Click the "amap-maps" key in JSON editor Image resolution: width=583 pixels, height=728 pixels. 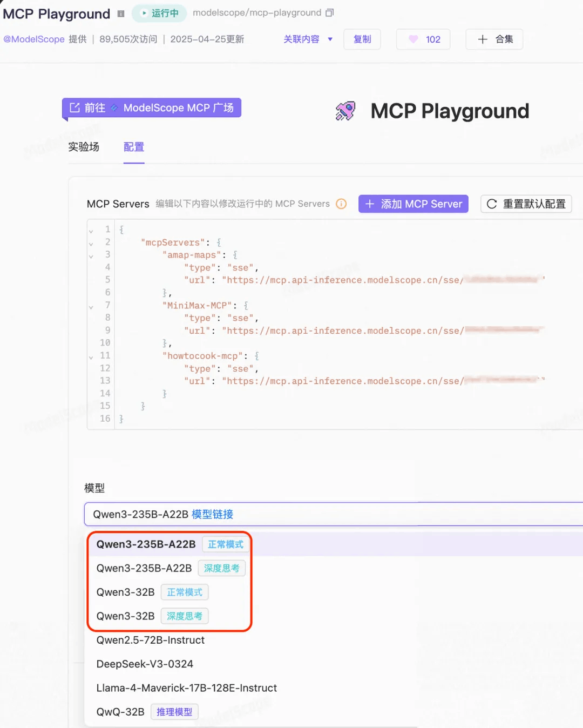pos(192,255)
